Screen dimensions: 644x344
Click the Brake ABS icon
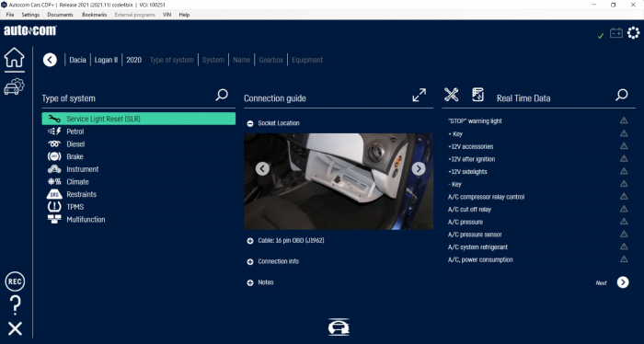[54, 156]
